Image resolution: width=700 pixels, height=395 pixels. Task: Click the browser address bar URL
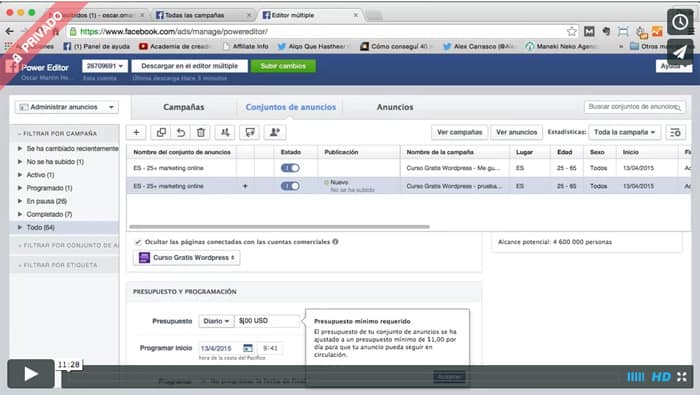(x=174, y=31)
